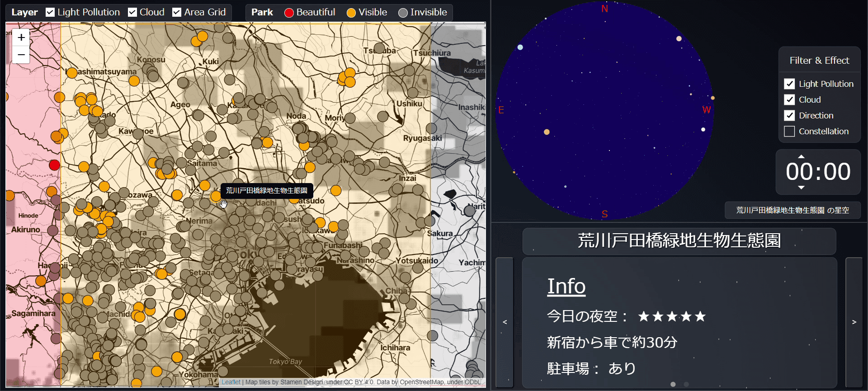Click the S direction label on sky chart
Image resolution: width=868 pixels, height=391 pixels.
point(604,214)
